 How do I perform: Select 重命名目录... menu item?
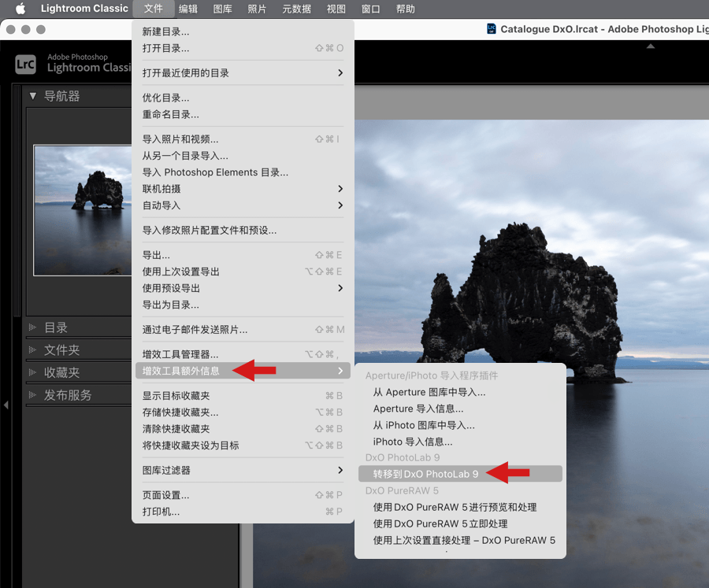[x=243, y=114]
